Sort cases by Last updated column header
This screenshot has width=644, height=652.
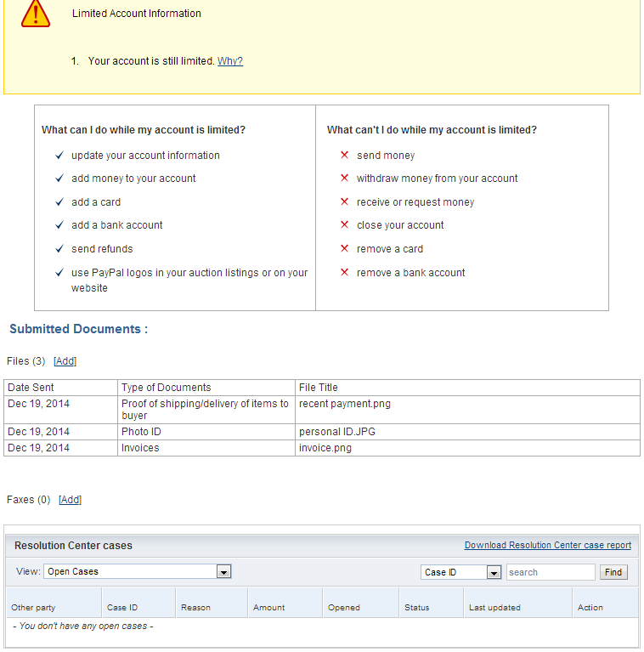(494, 608)
